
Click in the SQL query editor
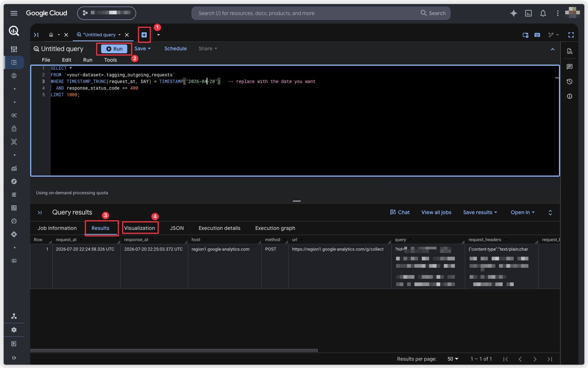click(x=295, y=120)
